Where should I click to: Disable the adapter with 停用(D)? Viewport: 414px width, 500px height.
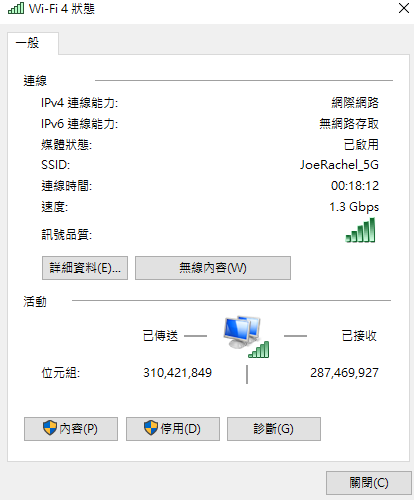(173, 429)
